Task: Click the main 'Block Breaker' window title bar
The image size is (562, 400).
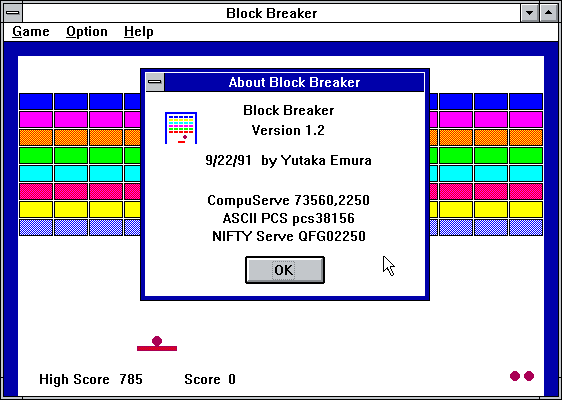Action: [271, 13]
